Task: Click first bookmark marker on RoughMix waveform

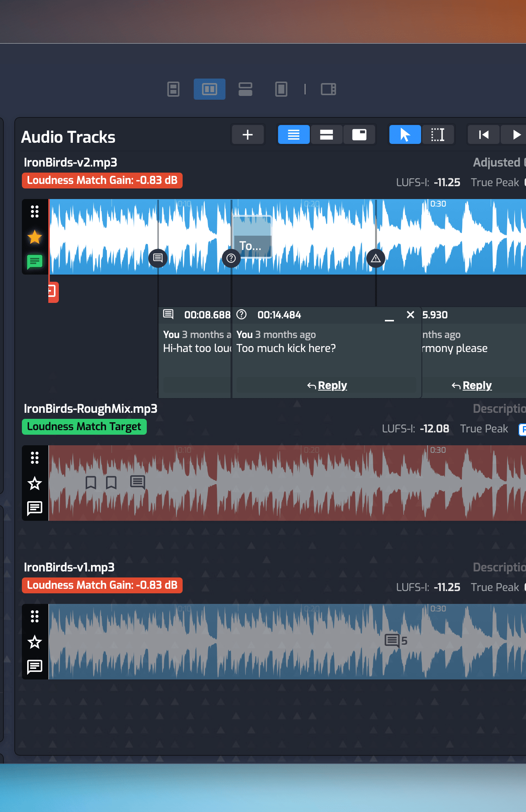Action: click(x=91, y=482)
